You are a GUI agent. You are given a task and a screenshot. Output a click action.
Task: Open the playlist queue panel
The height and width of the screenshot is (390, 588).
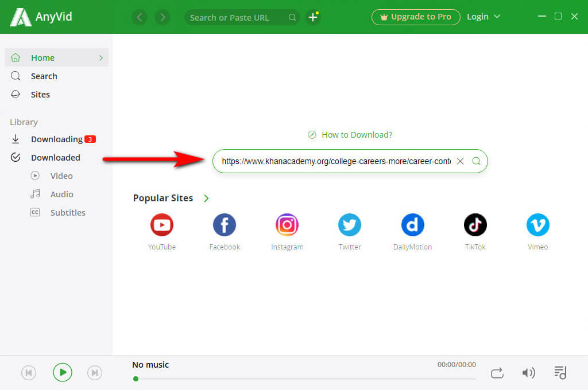[x=560, y=373]
